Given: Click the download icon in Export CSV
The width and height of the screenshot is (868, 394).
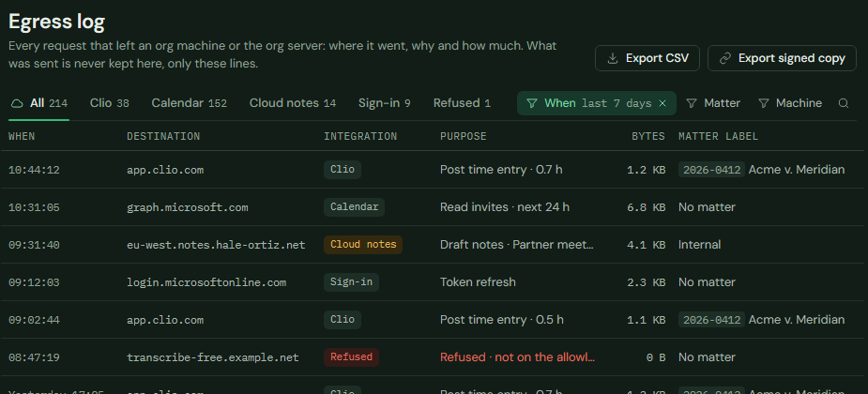Looking at the screenshot, I should pyautogui.click(x=612, y=59).
